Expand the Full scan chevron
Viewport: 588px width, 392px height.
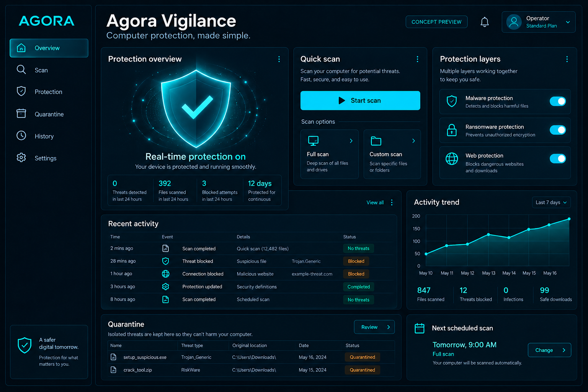[351, 141]
